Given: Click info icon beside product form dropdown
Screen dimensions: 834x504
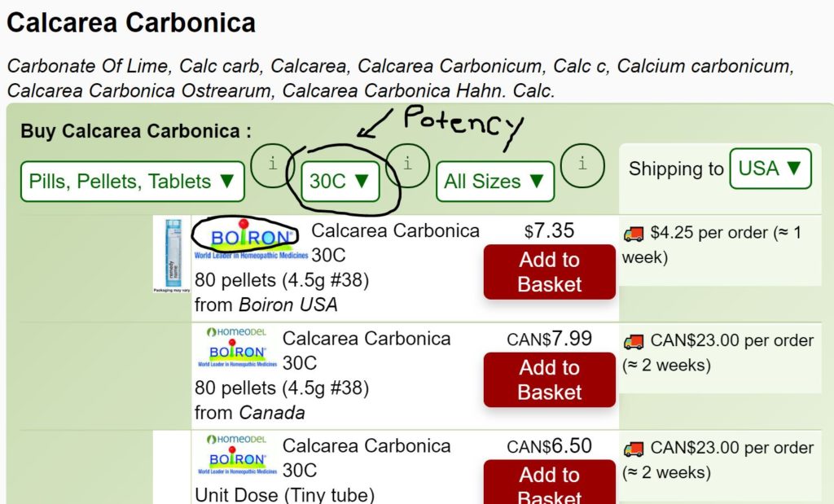Looking at the screenshot, I should pos(273,164).
